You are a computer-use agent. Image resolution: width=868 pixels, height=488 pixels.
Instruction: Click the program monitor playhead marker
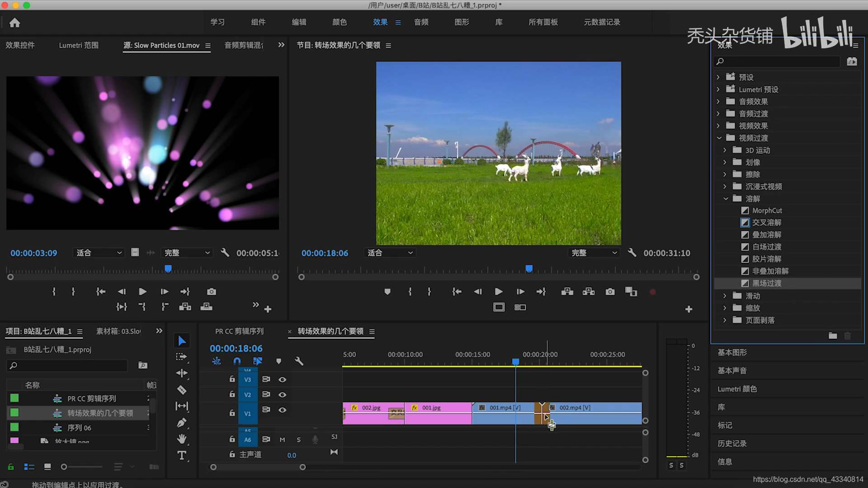tap(528, 269)
